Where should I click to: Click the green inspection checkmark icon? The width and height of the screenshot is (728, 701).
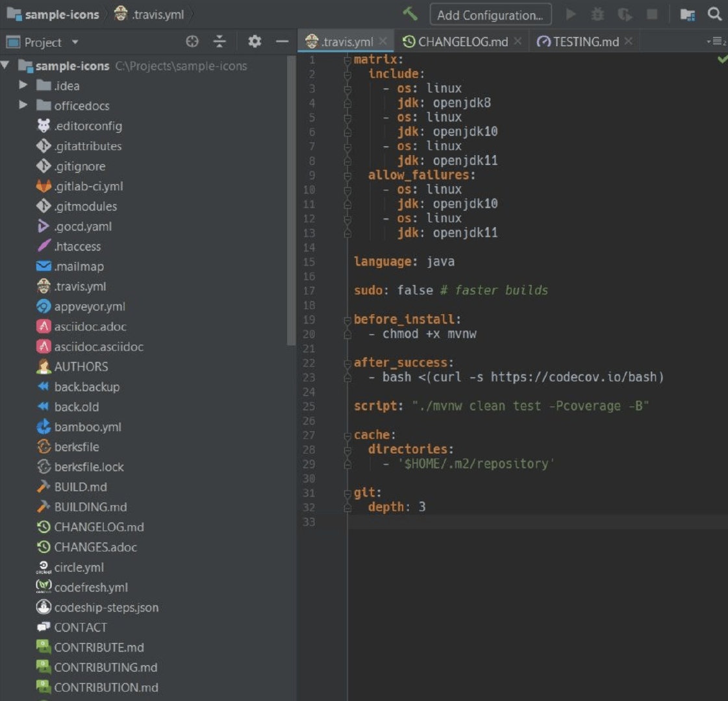pos(722,60)
